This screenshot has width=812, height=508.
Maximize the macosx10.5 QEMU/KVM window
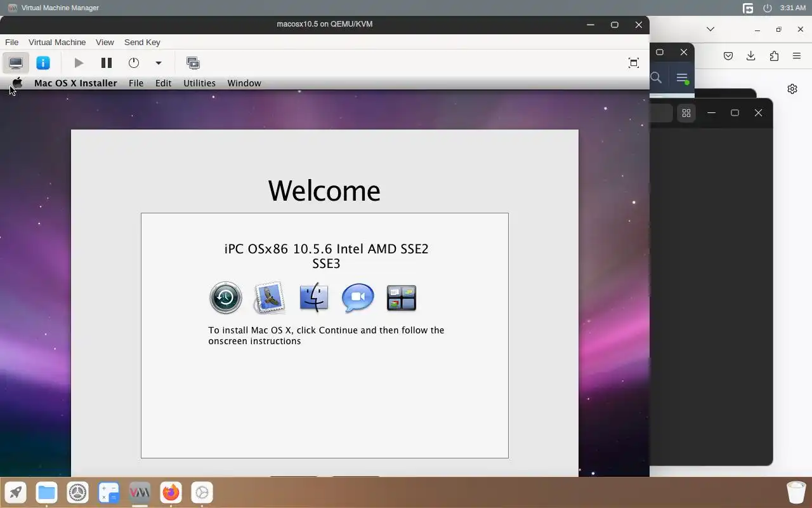pyautogui.click(x=614, y=24)
